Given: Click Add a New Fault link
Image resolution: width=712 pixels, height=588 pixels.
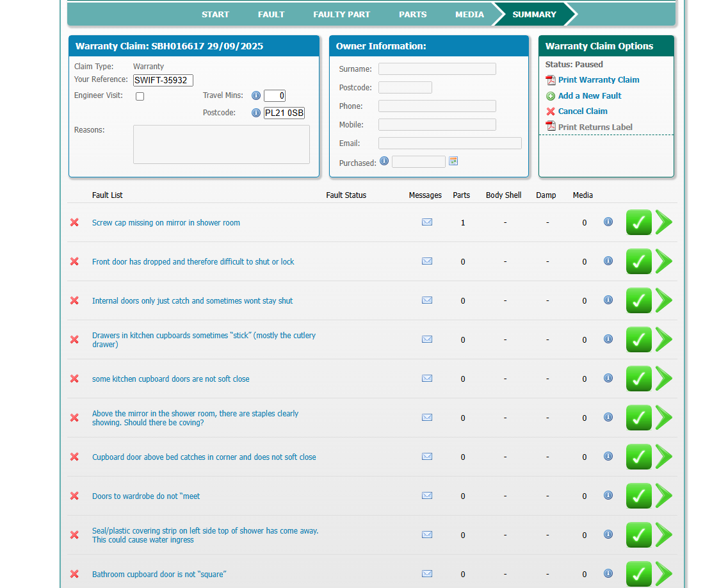Looking at the screenshot, I should (x=589, y=95).
